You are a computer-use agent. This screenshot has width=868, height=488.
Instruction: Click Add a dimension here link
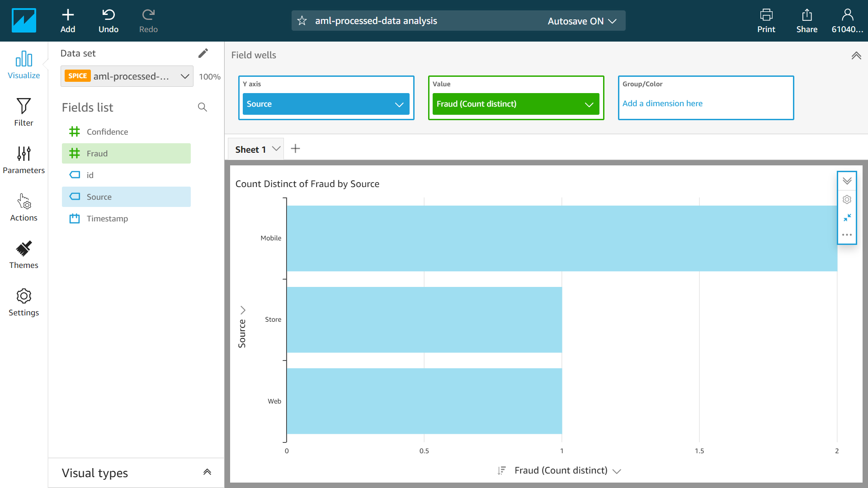662,103
